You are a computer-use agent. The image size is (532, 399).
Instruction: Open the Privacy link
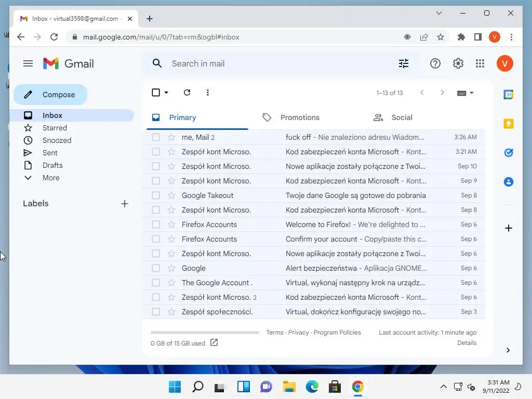298,332
